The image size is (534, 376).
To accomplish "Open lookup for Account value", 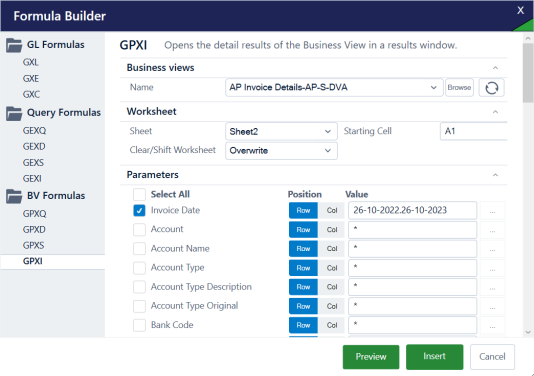I will [492, 230].
